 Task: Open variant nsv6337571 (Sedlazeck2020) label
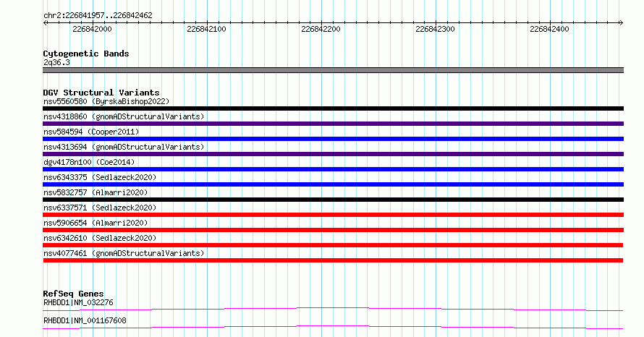click(100, 208)
